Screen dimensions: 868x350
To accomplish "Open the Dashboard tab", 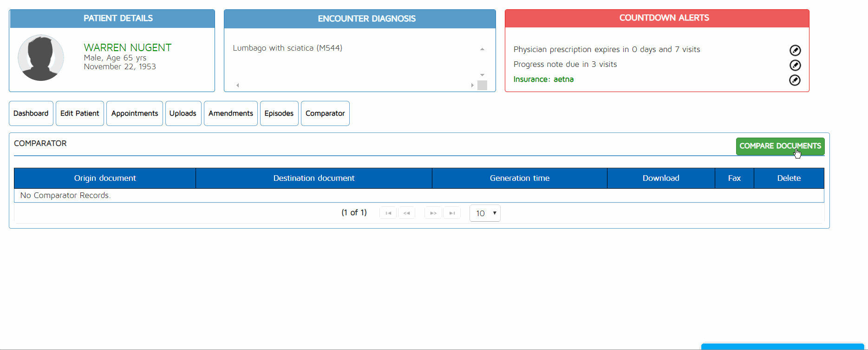I will point(31,113).
